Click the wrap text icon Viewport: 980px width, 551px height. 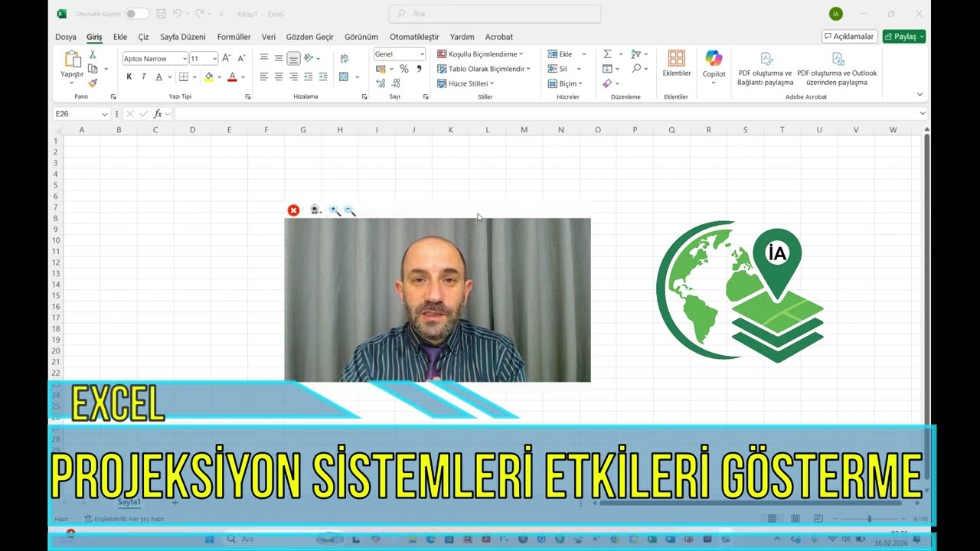pyautogui.click(x=344, y=58)
